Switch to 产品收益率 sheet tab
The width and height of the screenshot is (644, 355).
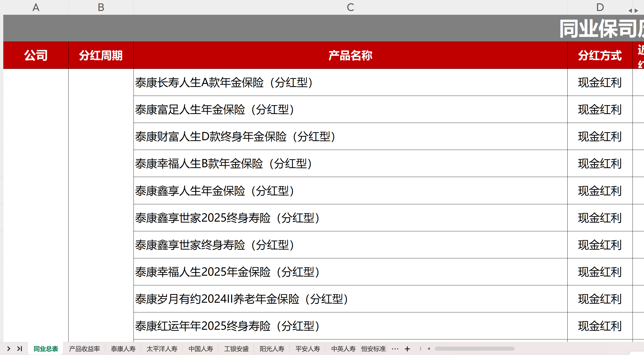coord(84,349)
